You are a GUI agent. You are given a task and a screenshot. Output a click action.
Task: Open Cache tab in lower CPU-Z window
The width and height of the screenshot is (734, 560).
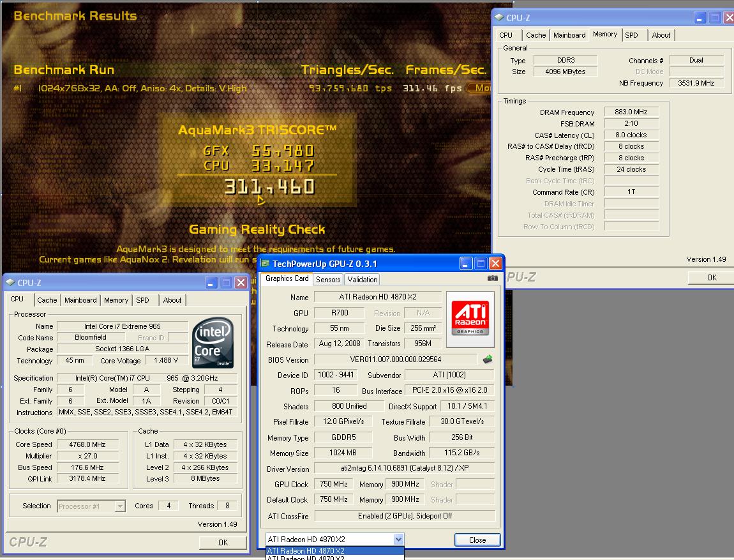[47, 300]
